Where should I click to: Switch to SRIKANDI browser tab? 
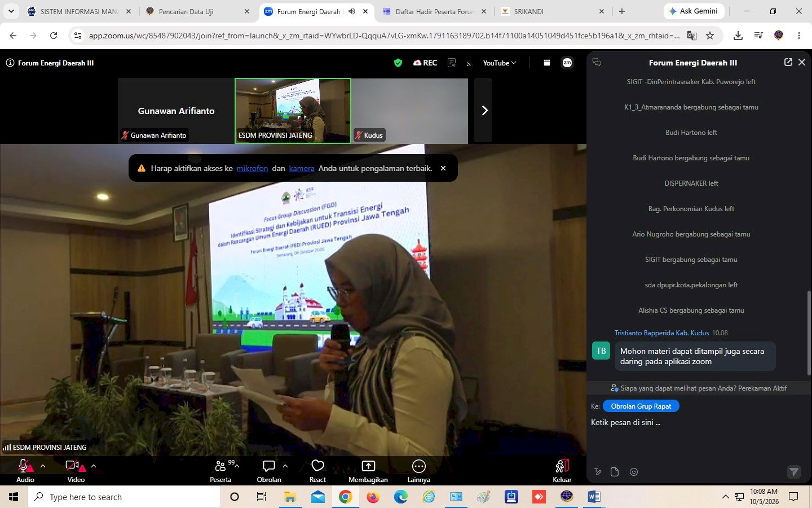tap(553, 11)
